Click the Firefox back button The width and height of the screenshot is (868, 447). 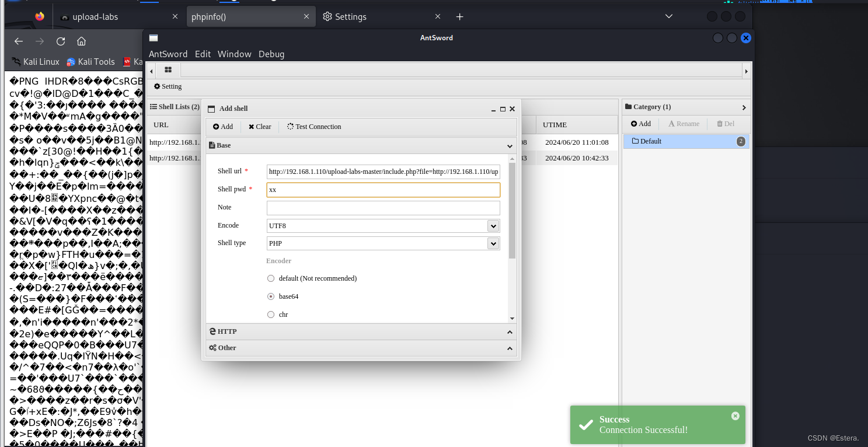(x=19, y=41)
